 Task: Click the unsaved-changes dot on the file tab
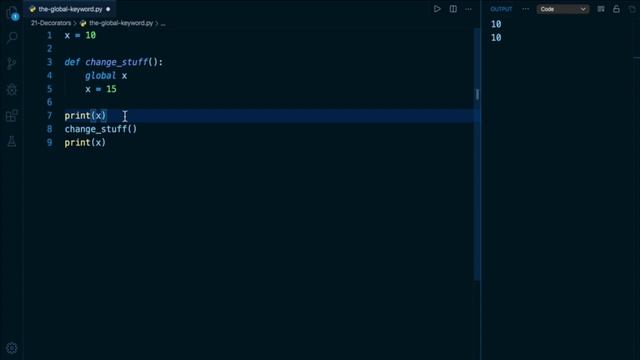click(x=108, y=9)
